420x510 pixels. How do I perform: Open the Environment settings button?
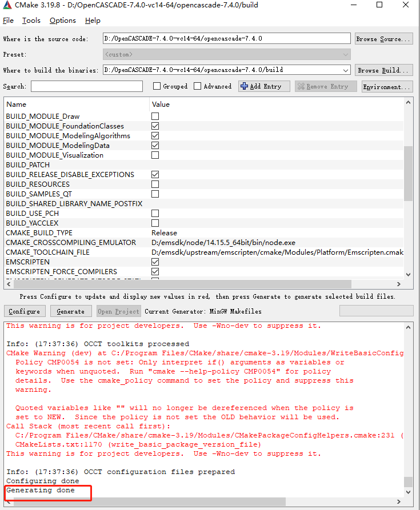tap(387, 86)
